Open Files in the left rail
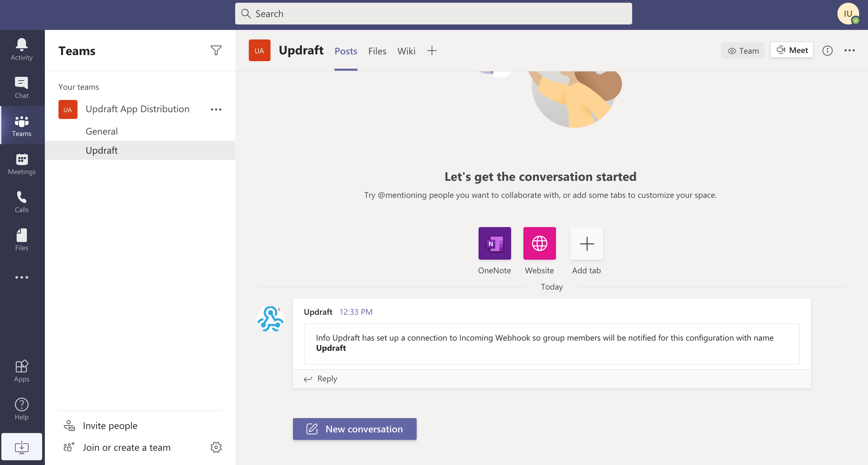 click(22, 240)
